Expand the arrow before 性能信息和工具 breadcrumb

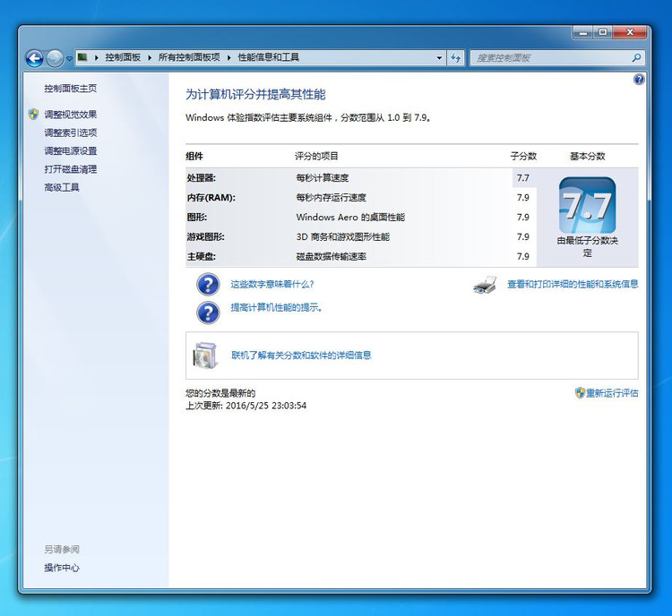[x=228, y=57]
